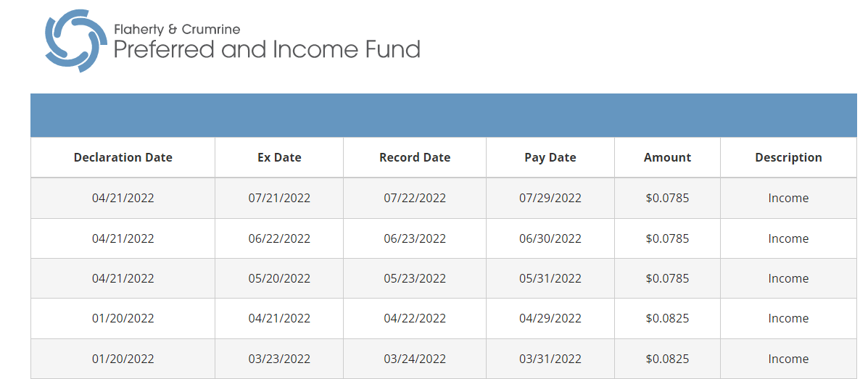
Task: Click the "Preferred and Income Fund" title
Action: [267, 49]
